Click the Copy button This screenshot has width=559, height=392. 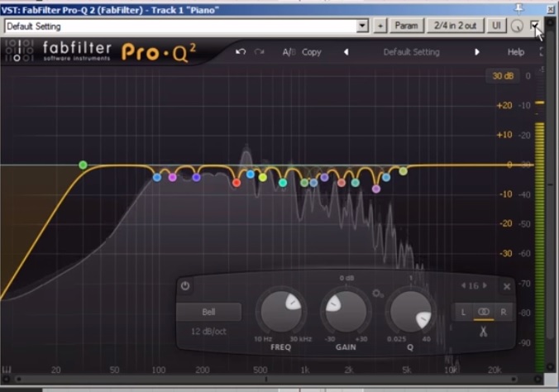click(312, 52)
